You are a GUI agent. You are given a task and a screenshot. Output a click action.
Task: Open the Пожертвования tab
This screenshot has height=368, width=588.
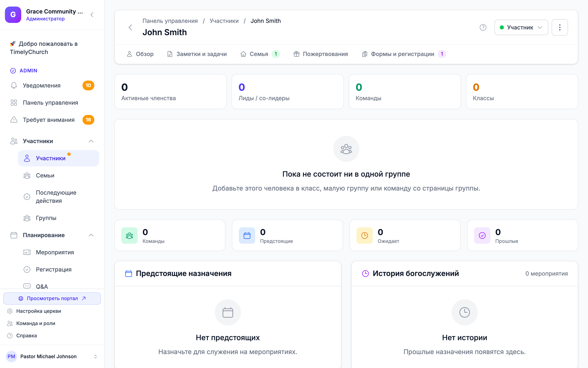coord(321,54)
